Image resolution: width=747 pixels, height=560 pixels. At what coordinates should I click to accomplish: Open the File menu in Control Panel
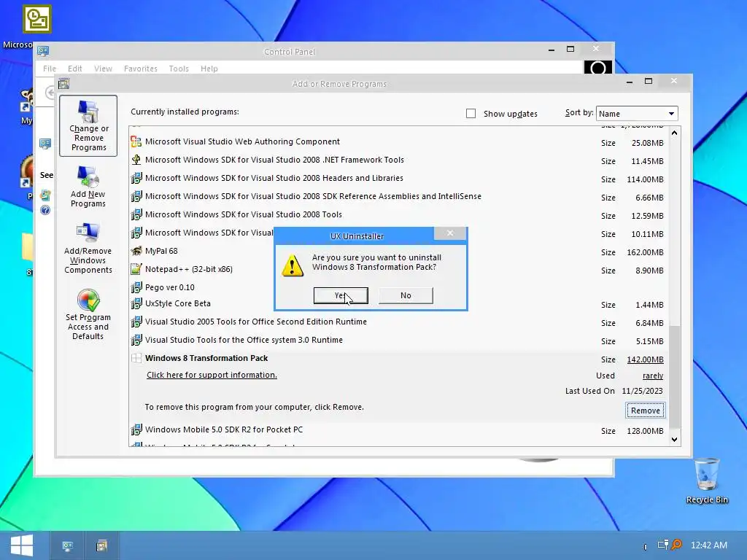(49, 69)
